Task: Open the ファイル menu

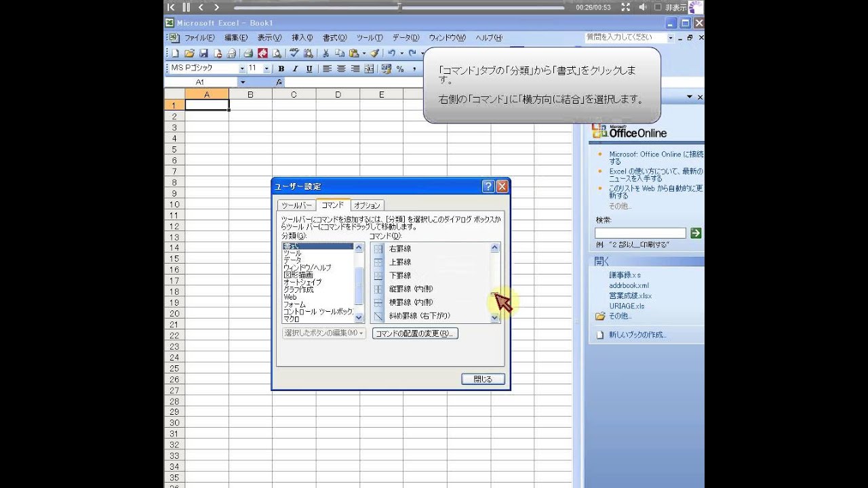Action: [x=199, y=38]
